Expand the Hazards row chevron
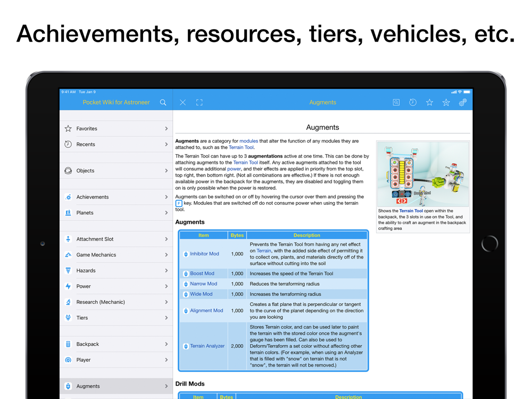Image resolution: width=532 pixels, height=399 pixels. (x=166, y=270)
